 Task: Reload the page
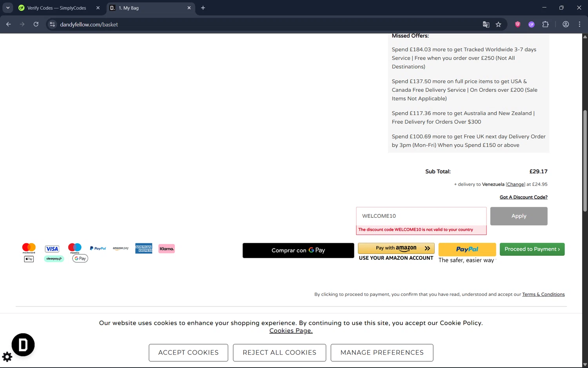(36, 24)
